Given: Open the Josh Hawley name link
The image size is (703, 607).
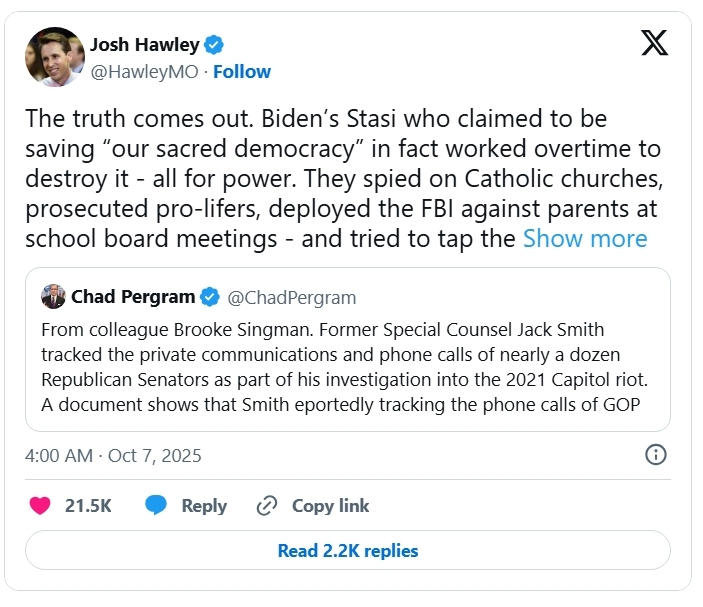Looking at the screenshot, I should point(144,45).
